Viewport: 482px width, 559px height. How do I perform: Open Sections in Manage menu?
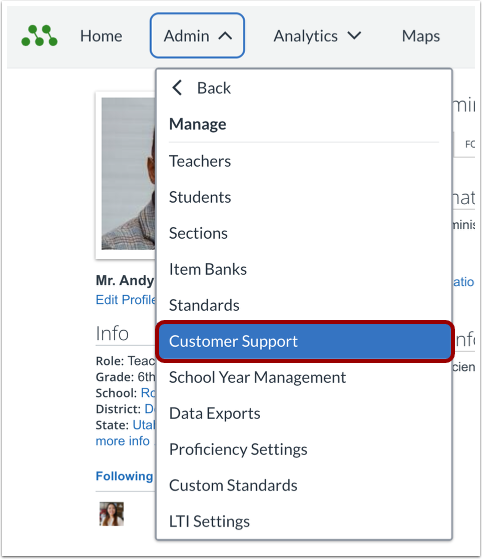[x=304, y=233]
